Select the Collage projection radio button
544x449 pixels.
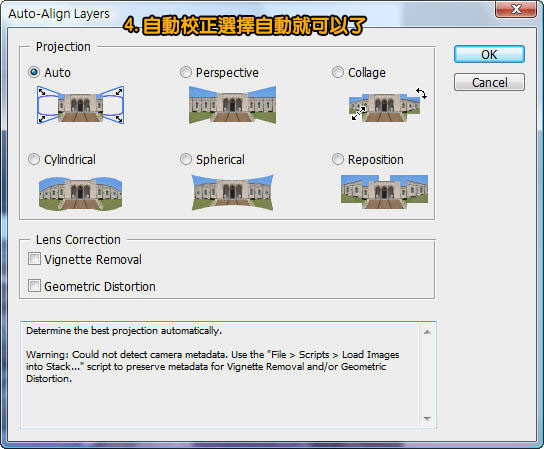(x=338, y=72)
